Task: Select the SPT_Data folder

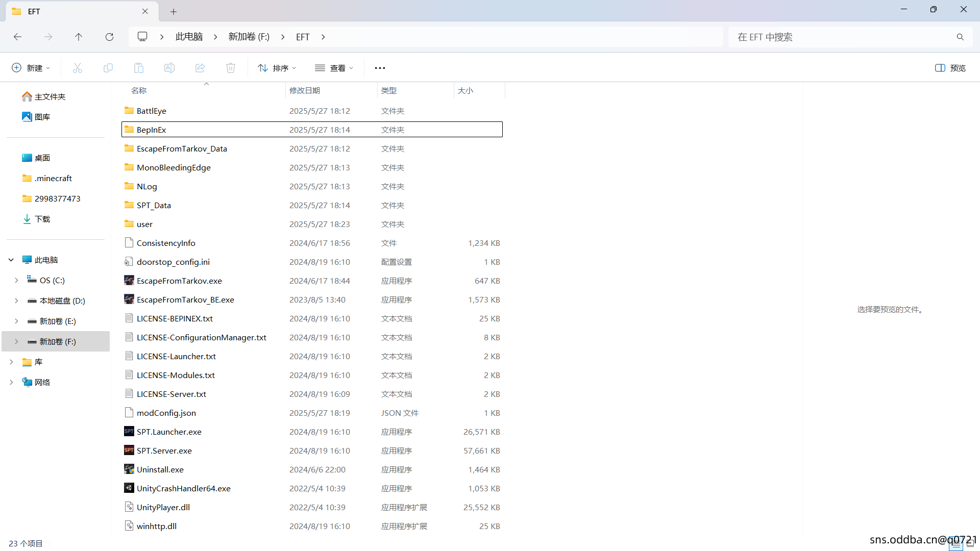Action: (x=312, y=205)
